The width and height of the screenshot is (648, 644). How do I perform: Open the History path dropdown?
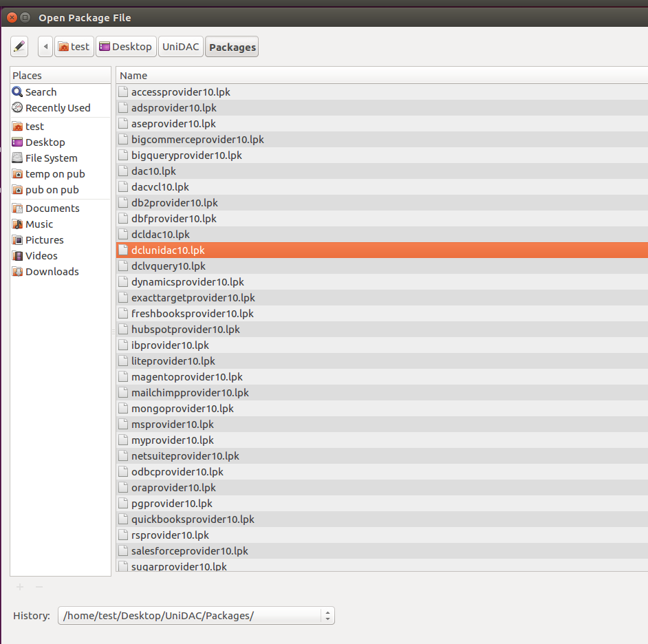coord(196,616)
